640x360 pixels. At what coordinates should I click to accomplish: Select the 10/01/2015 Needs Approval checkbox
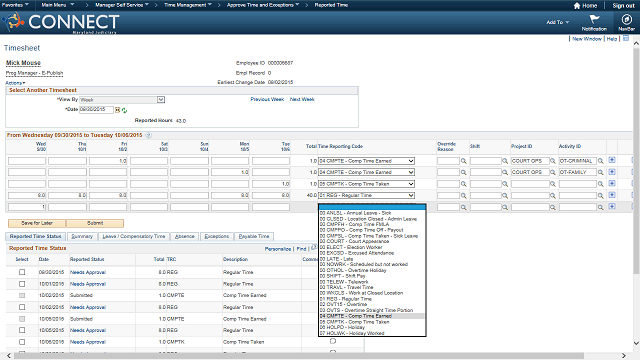(x=22, y=284)
